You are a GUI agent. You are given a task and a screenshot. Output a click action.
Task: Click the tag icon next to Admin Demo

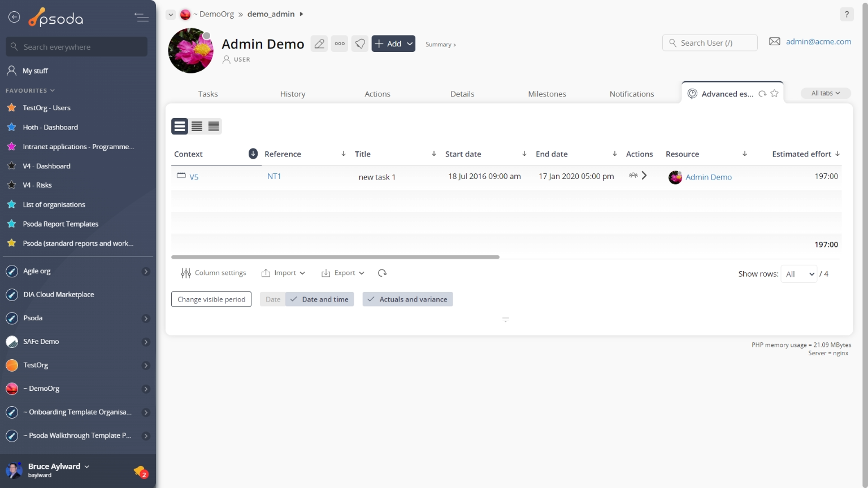(x=360, y=43)
